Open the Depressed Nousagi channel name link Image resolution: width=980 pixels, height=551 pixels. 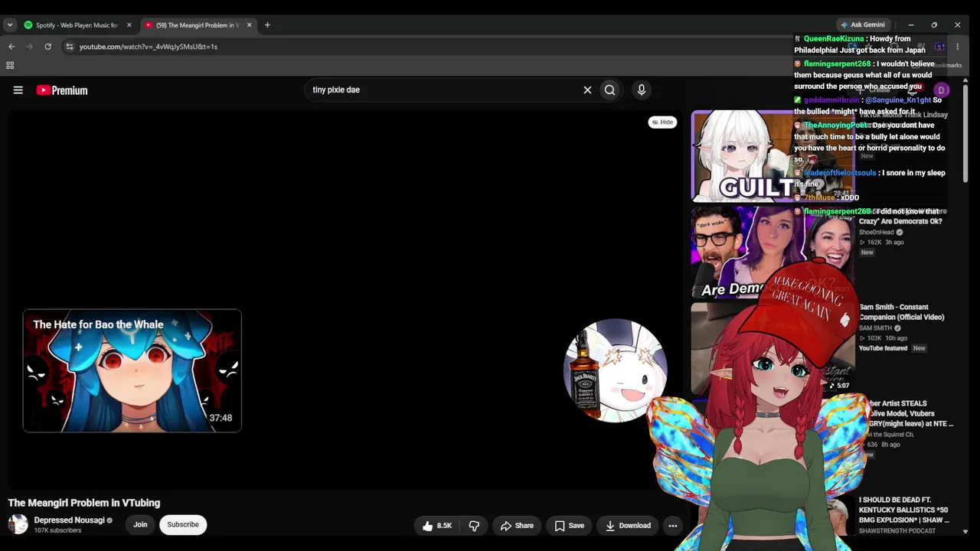click(69, 520)
